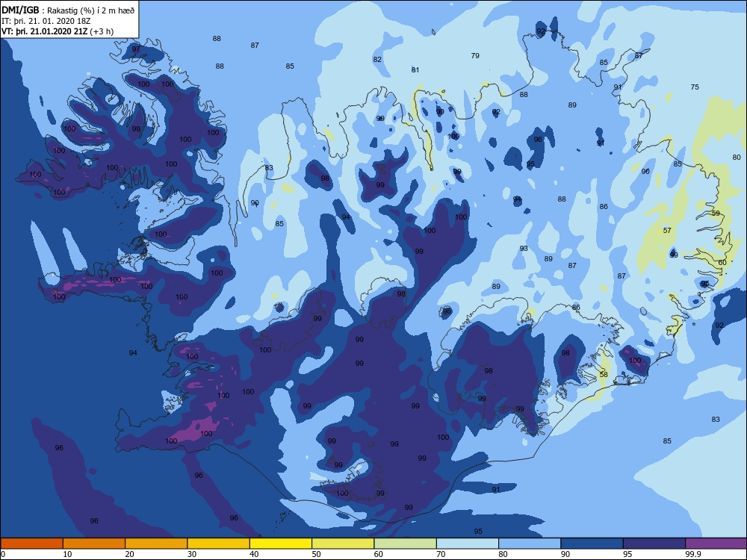This screenshot has height=560, width=747.
Task: Click the '82' humidity value on the map
Action: [x=377, y=60]
